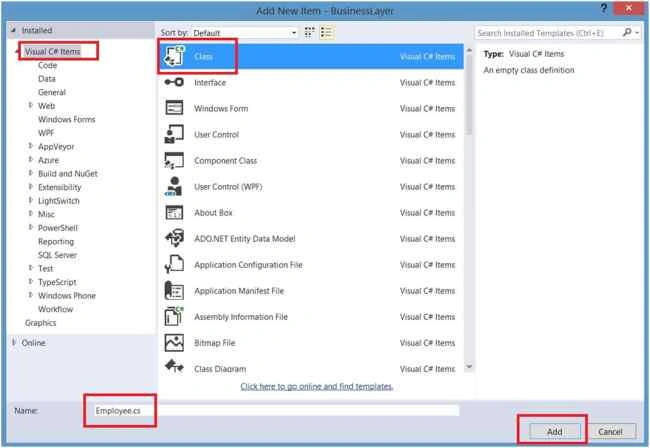Select the Windows Forms category
This screenshot has width=650, height=448.
tap(66, 119)
